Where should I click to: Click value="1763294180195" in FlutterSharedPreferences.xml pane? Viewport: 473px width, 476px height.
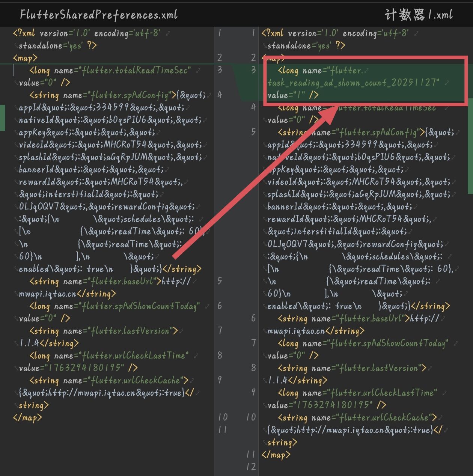(x=71, y=368)
